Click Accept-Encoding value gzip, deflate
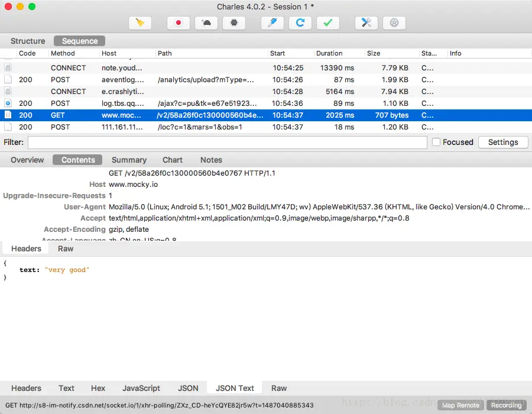 click(129, 229)
